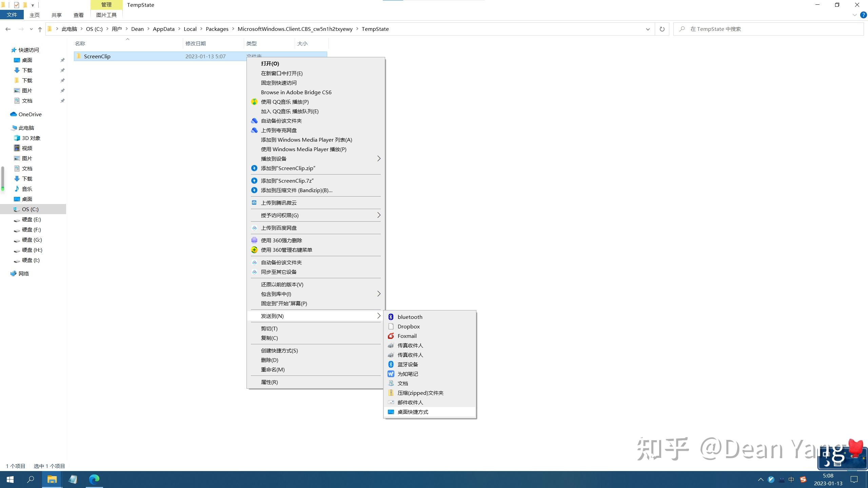Image resolution: width=868 pixels, height=488 pixels.
Task: Click Tencent Weiyun upload icon
Action: coord(254,203)
